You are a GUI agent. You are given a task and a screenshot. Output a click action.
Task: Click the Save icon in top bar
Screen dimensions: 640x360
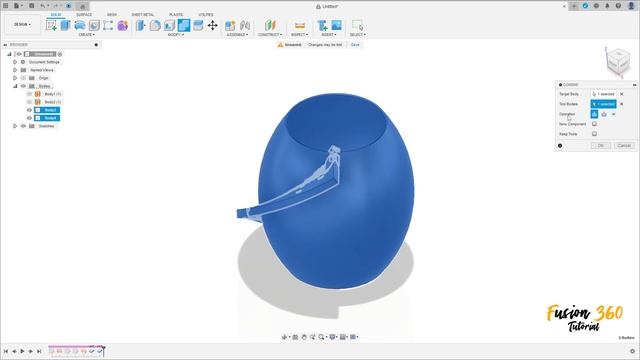[31, 6]
